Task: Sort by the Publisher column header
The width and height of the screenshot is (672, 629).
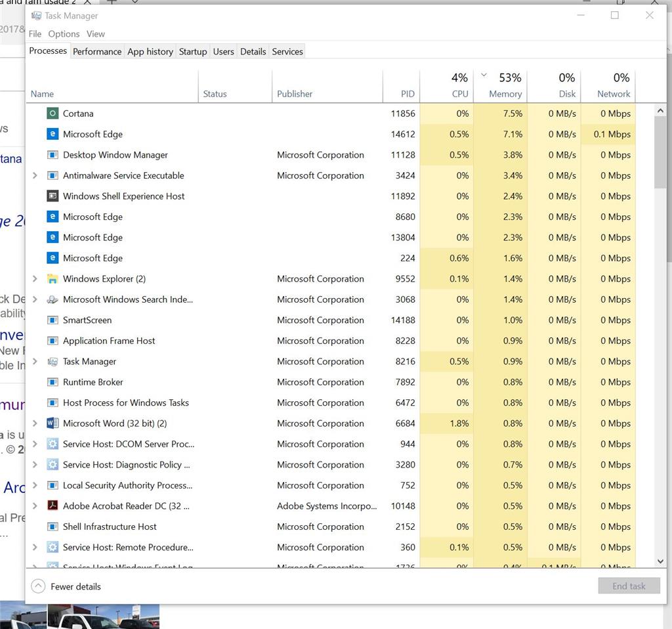Action: [x=327, y=87]
